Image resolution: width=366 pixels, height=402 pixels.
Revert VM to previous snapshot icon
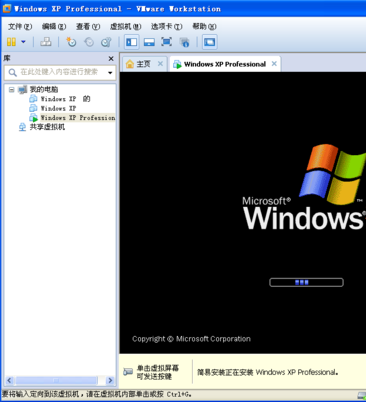pyautogui.click(x=89, y=42)
